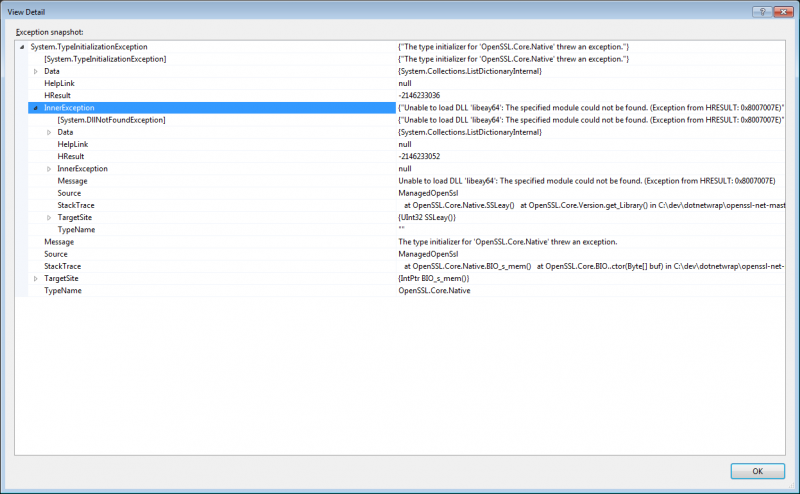Click the OK button

coord(757,470)
